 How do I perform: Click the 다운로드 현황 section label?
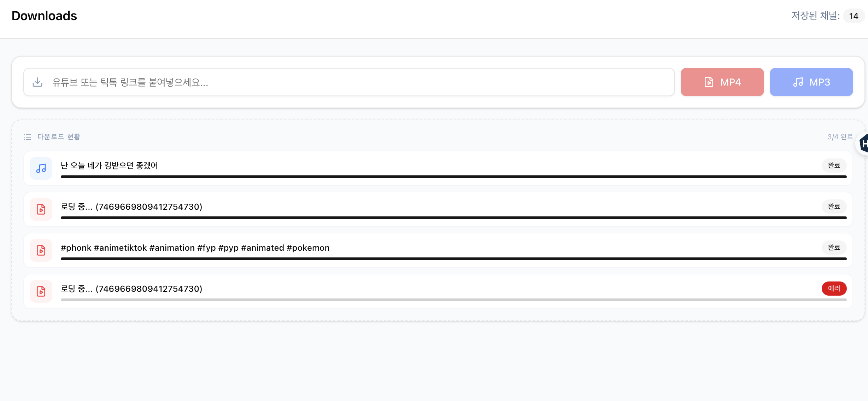click(59, 137)
